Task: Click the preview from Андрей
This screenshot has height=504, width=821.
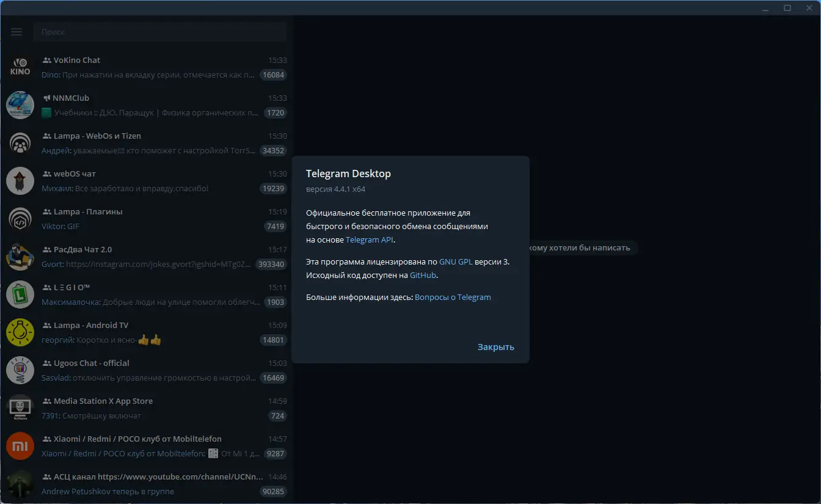Action: coord(148,151)
